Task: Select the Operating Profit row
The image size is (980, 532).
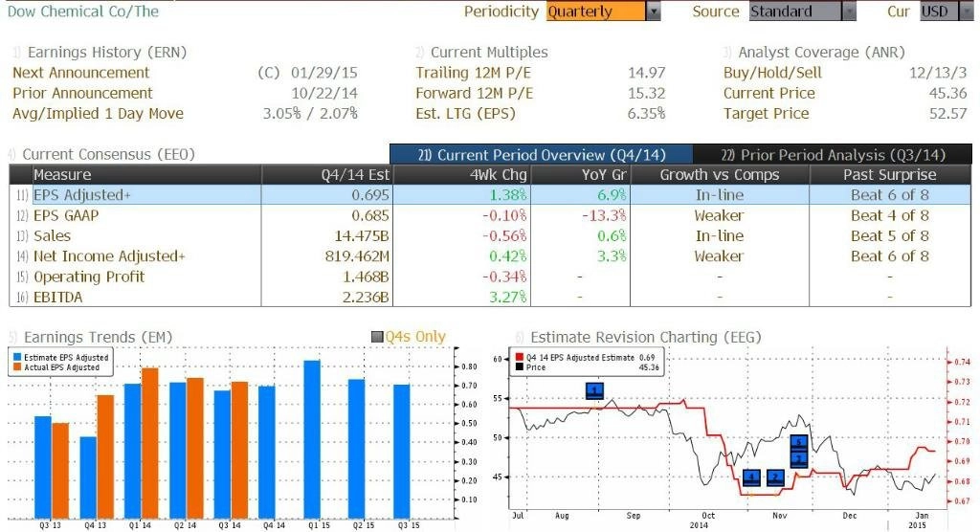Action: 490,277
